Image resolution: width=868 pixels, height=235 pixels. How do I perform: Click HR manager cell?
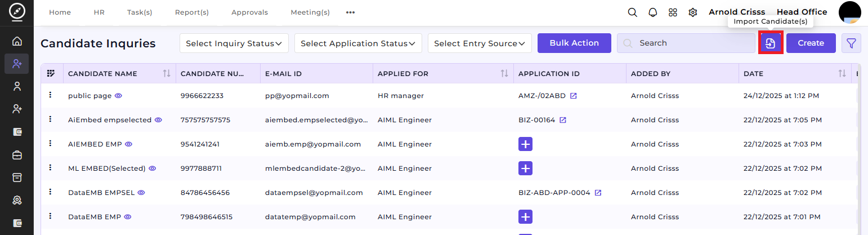[401, 96]
